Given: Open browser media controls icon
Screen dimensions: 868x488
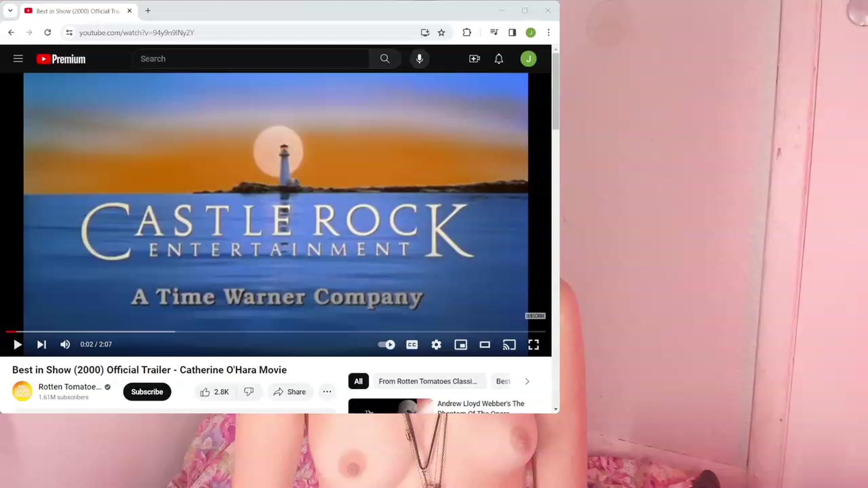Looking at the screenshot, I should tap(494, 33).
